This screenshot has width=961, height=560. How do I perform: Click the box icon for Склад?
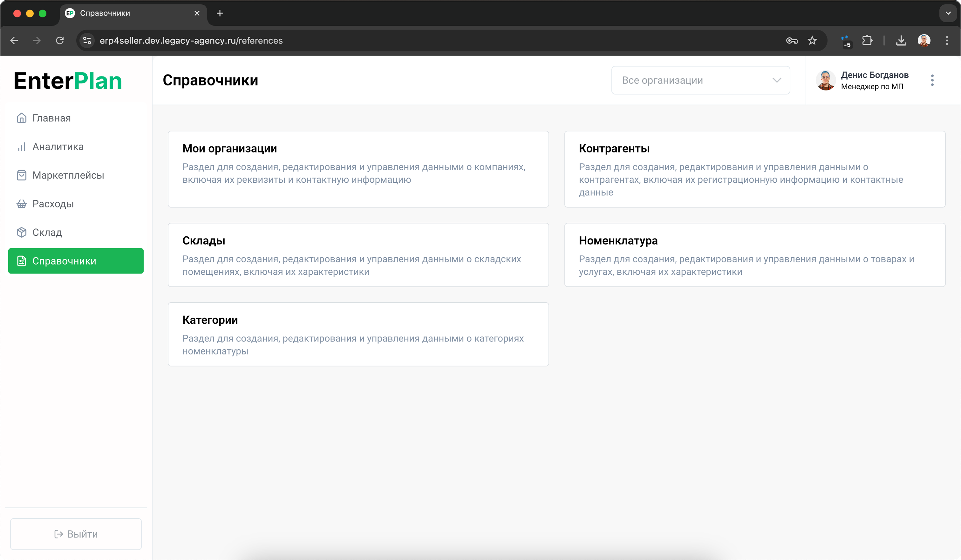[x=21, y=233]
